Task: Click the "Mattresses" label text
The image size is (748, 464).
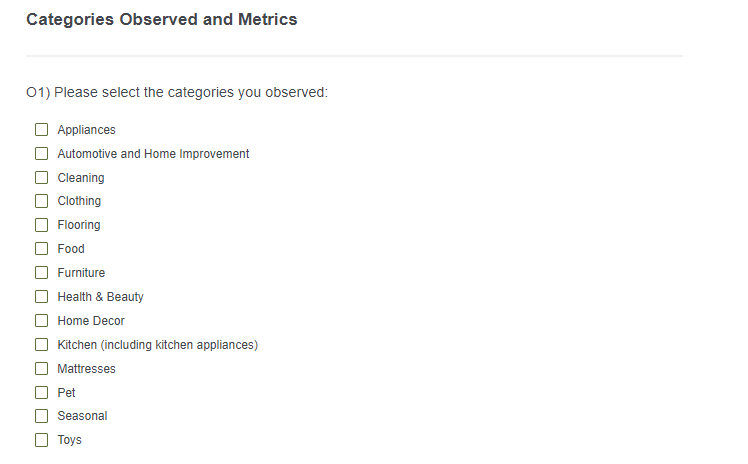Action: [86, 369]
